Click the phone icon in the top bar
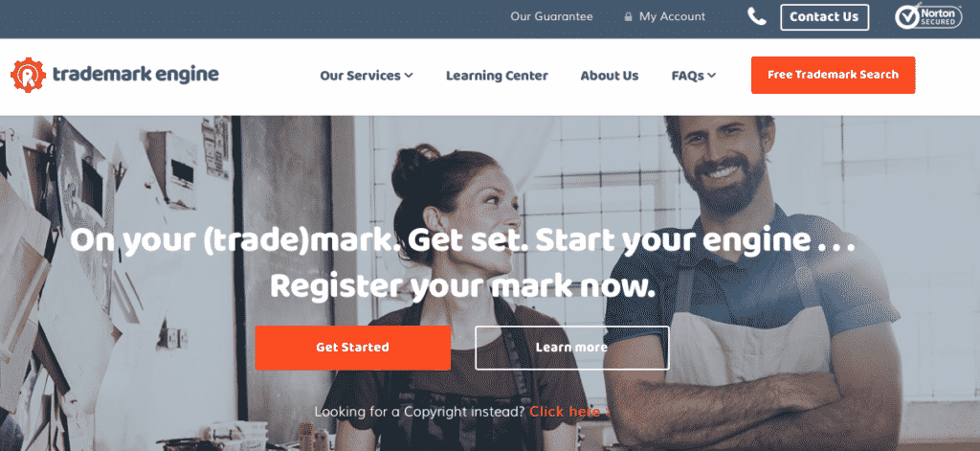 coord(757,17)
